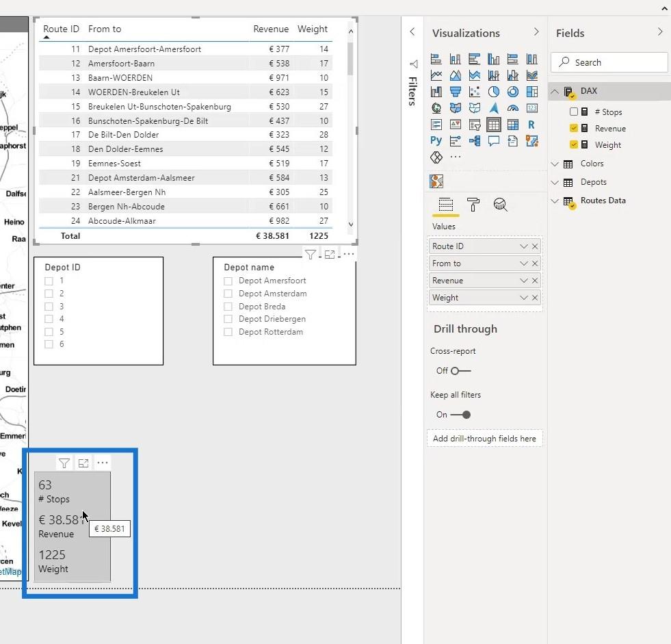Check Depot Breda in slicer
The height and width of the screenshot is (644, 671).
228,307
